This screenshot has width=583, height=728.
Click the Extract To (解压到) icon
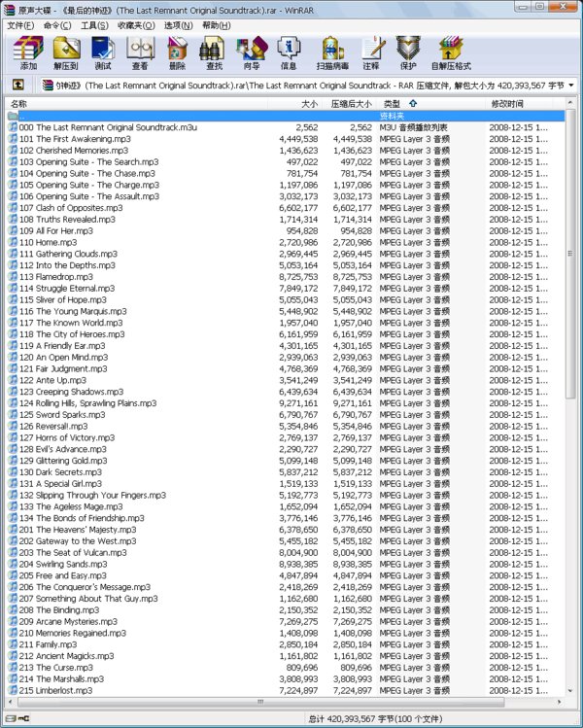[66, 52]
